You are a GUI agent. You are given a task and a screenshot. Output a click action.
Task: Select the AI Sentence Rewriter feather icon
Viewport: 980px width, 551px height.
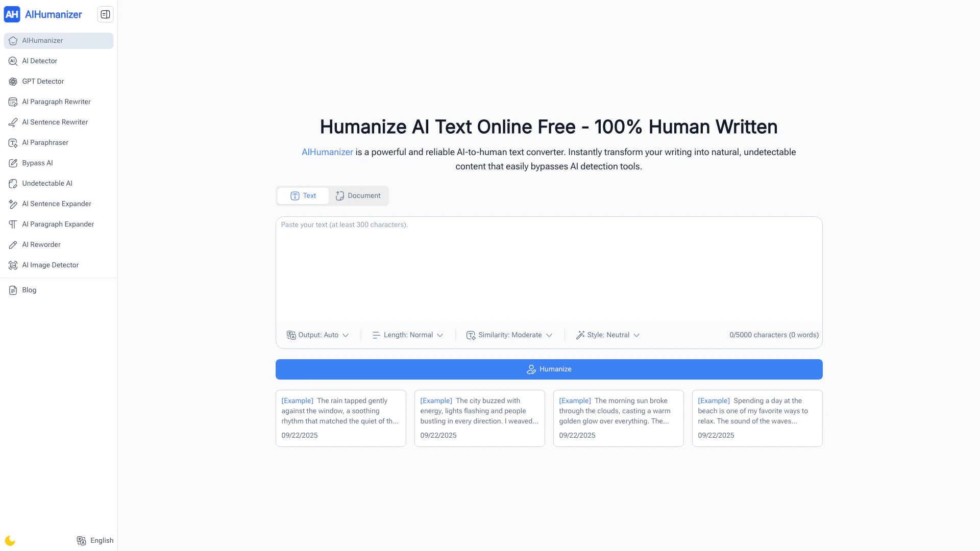click(13, 122)
